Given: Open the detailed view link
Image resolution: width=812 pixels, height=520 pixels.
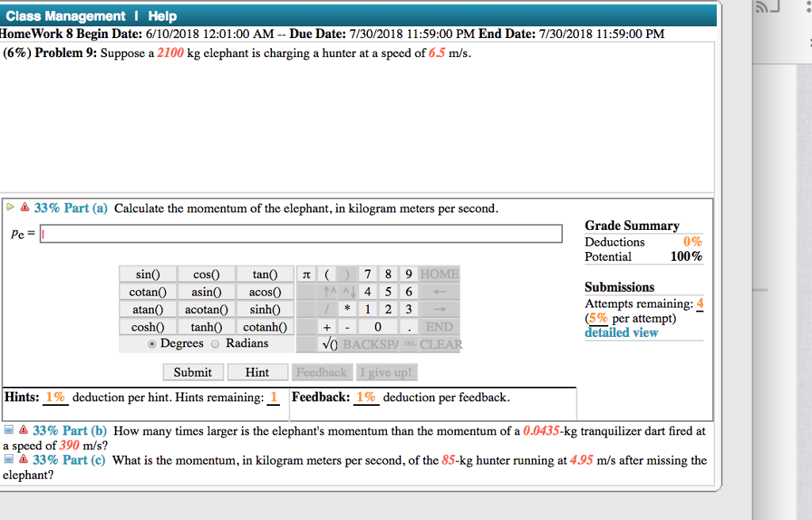Looking at the screenshot, I should click(622, 332).
